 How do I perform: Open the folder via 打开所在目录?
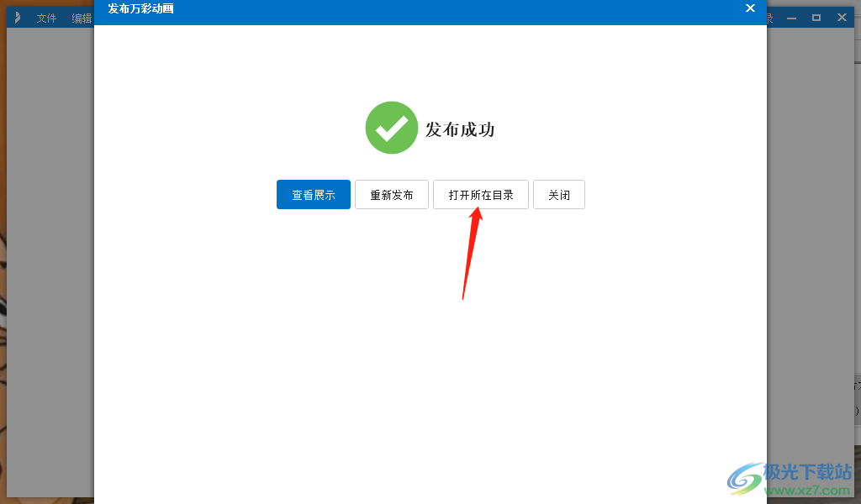481,195
